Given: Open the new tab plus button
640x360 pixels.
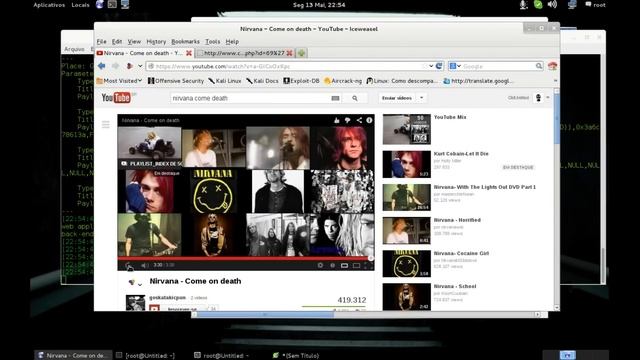Looking at the screenshot, I should coord(302,53).
